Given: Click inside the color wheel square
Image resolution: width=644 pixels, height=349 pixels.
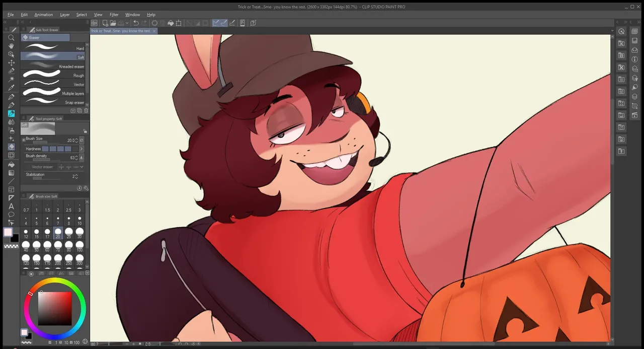Looking at the screenshot, I should 55,307.
